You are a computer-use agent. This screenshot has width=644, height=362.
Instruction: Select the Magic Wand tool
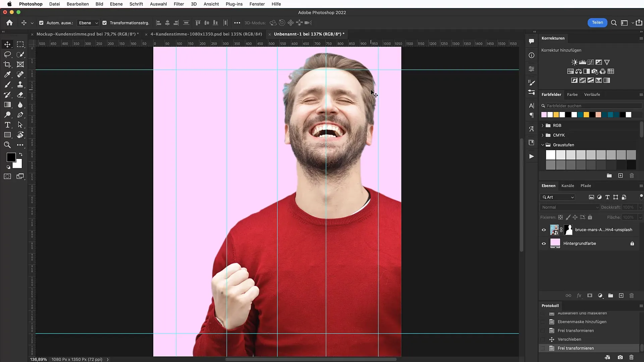(20, 54)
